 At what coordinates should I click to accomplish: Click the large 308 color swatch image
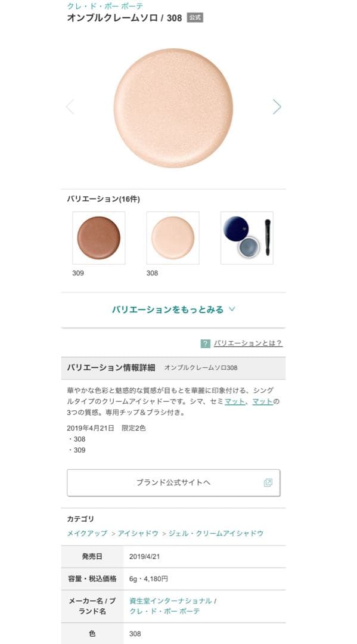[173, 108]
